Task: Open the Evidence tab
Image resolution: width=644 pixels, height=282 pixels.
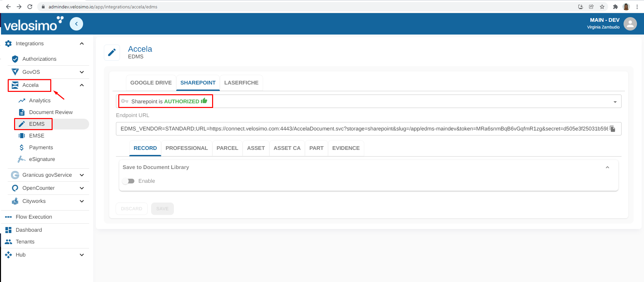Action: pyautogui.click(x=346, y=148)
